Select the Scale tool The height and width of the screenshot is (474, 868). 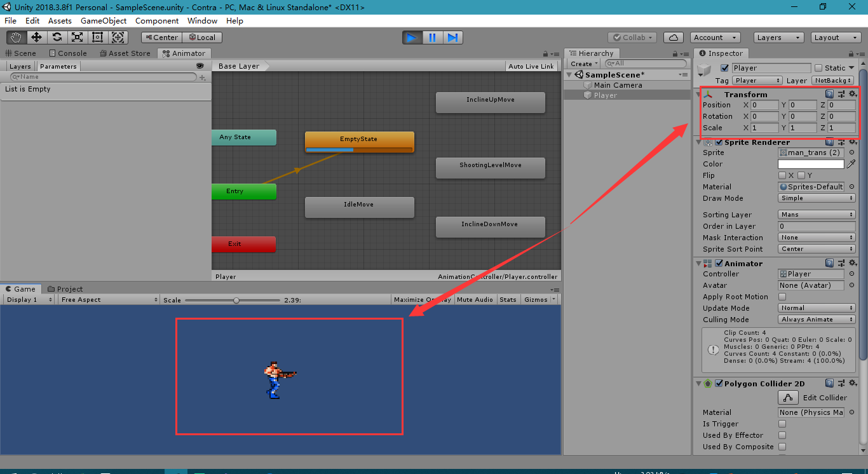(77, 37)
